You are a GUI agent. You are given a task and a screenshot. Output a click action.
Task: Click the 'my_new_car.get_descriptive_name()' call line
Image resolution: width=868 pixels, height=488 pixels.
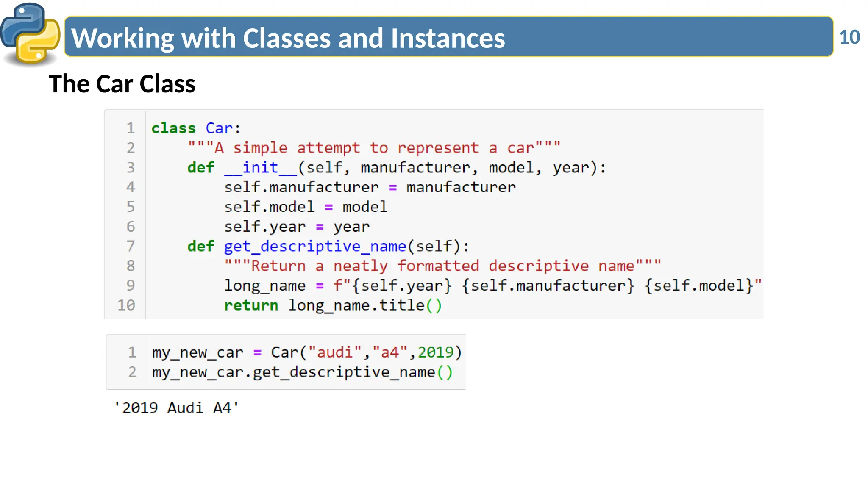coord(303,372)
